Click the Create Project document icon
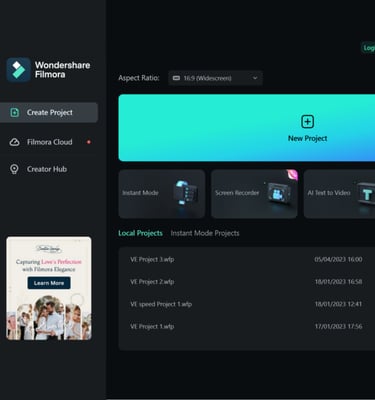This screenshot has width=375, height=400. pyautogui.click(x=14, y=113)
